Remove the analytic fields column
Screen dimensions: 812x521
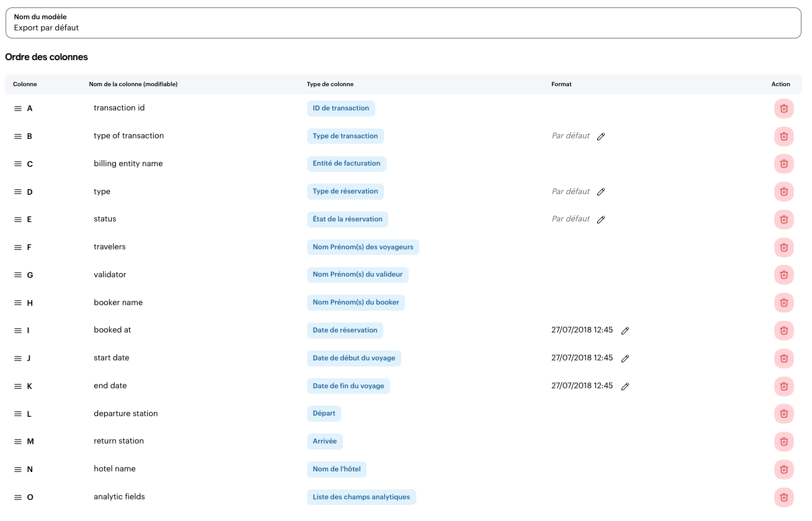pos(783,497)
